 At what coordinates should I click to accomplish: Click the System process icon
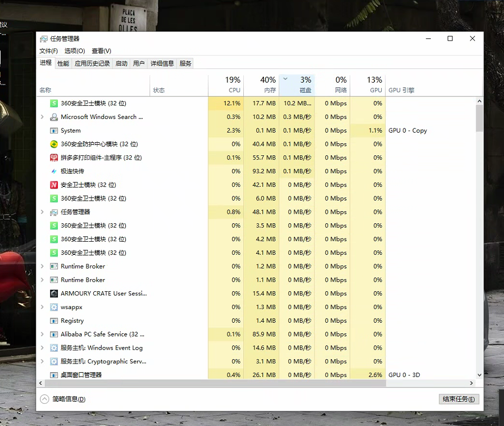(54, 131)
